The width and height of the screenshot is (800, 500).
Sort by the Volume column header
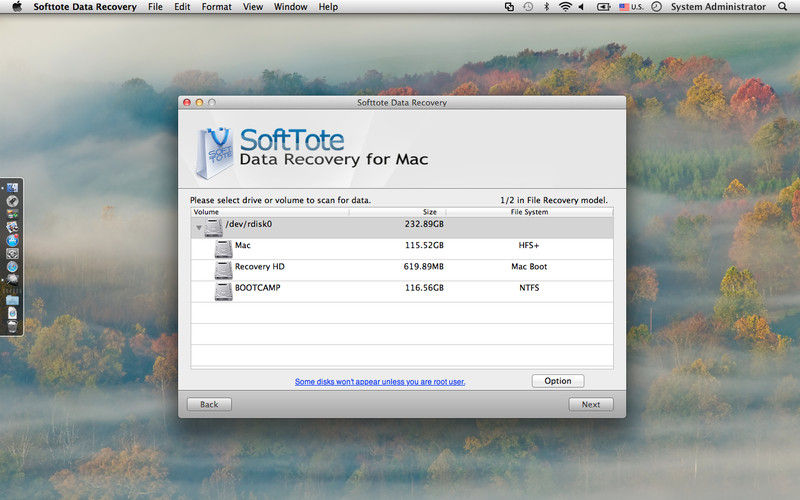pyautogui.click(x=270, y=212)
